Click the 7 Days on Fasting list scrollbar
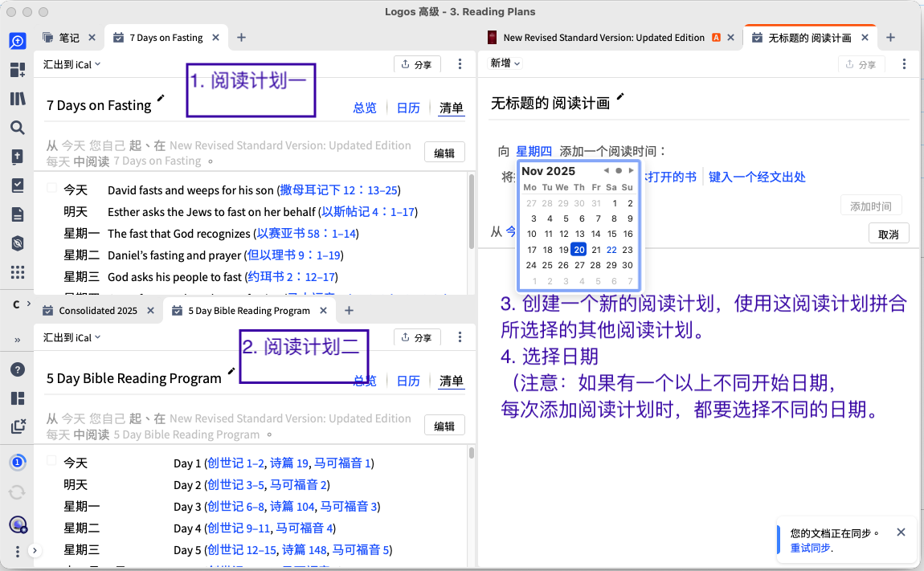924x571 pixels. pos(472,212)
